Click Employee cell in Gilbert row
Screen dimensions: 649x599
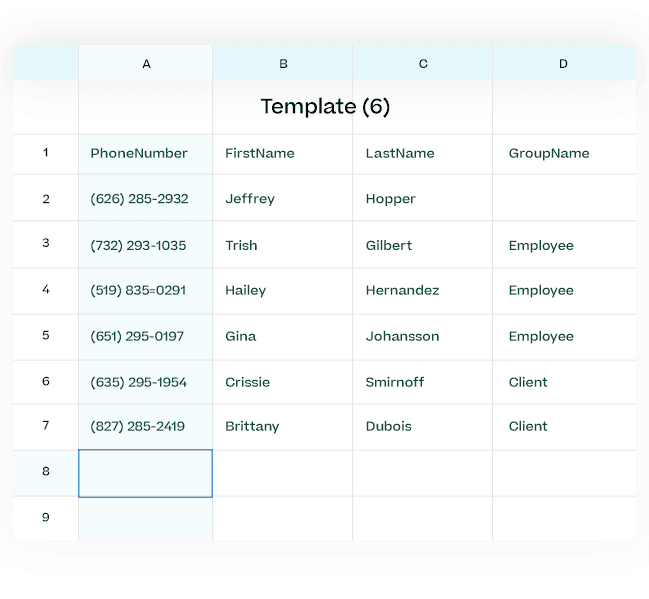[x=541, y=246]
